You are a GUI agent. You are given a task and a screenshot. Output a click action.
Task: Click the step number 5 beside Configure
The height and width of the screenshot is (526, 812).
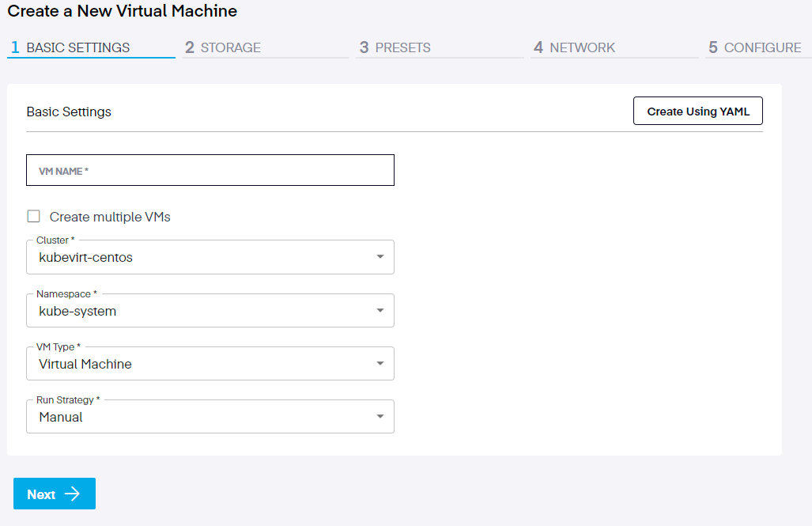pos(713,47)
